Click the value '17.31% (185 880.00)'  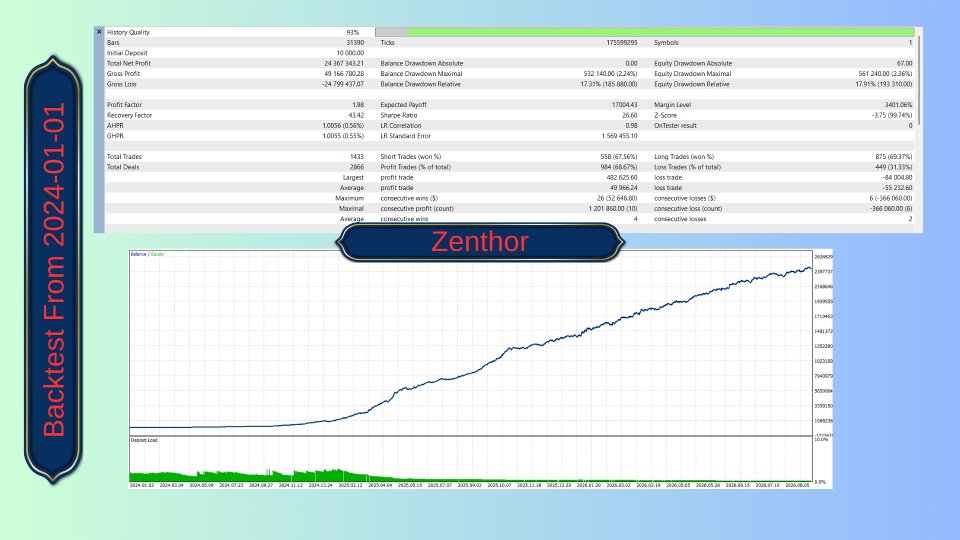[x=609, y=84]
